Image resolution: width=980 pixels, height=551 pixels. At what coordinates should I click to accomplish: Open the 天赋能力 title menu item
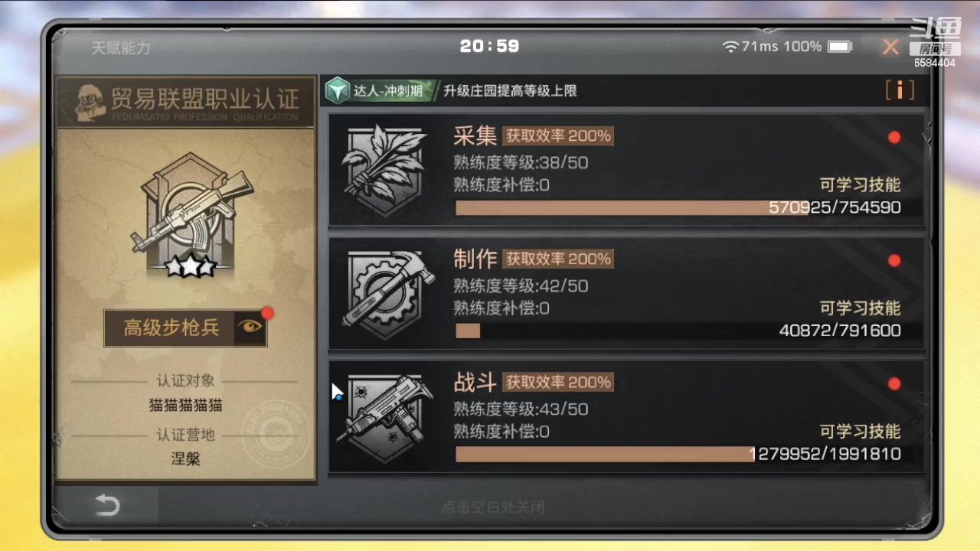[121, 47]
